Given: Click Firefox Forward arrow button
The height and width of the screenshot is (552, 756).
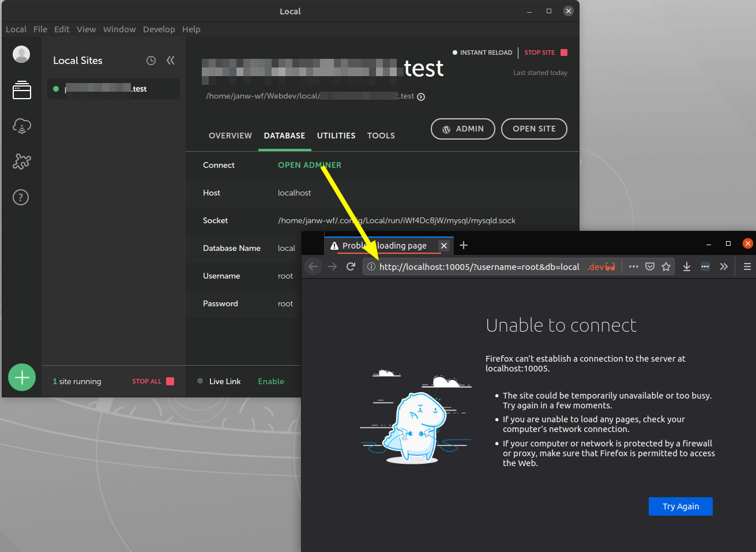Looking at the screenshot, I should click(332, 266).
